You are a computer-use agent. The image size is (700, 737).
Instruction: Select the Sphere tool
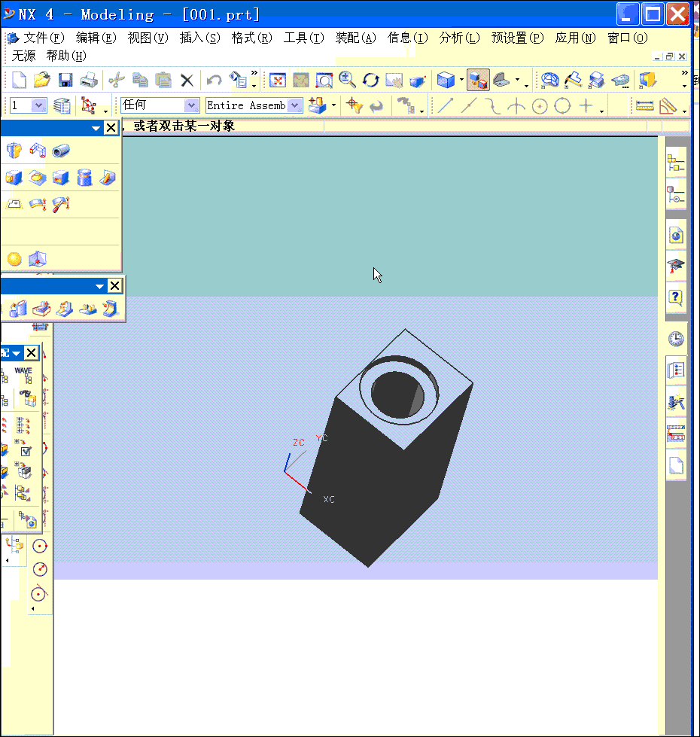pos(14,258)
